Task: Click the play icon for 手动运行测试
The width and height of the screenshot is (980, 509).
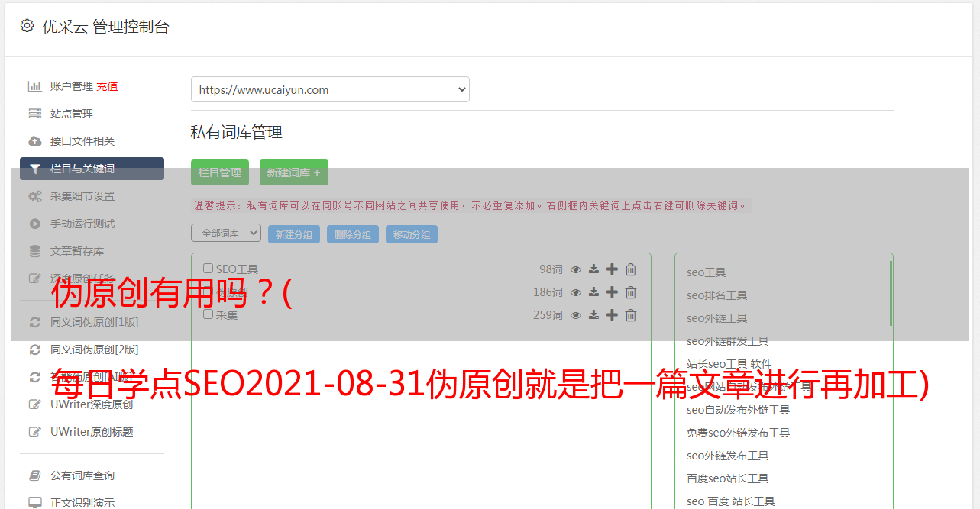Action: coord(34,224)
